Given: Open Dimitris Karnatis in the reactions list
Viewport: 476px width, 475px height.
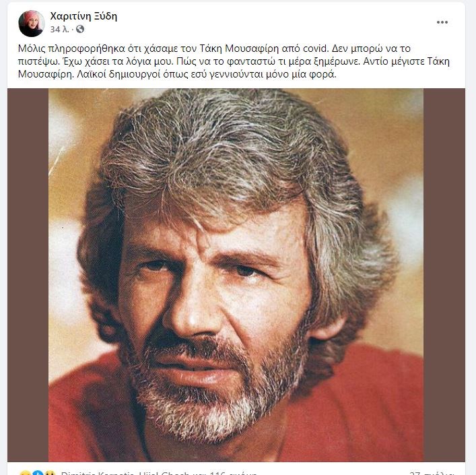Looking at the screenshot, I should pyautogui.click(x=97, y=473).
